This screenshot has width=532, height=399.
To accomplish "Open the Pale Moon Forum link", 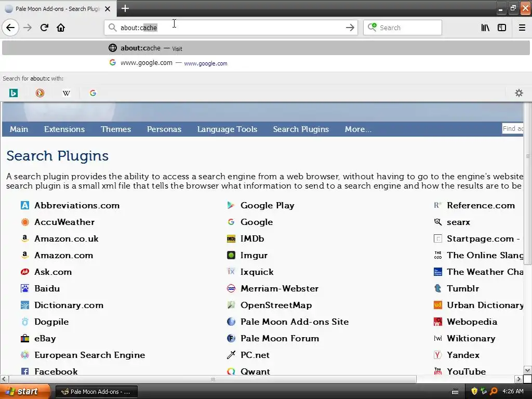I will click(280, 338).
